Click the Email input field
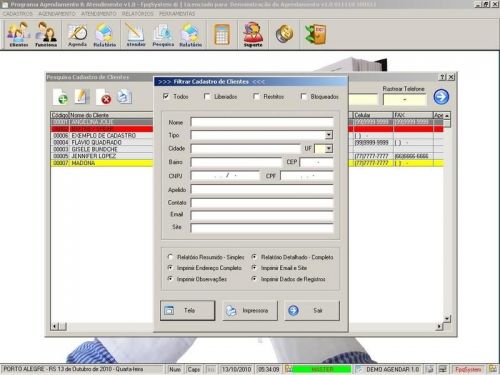 [x=262, y=215]
